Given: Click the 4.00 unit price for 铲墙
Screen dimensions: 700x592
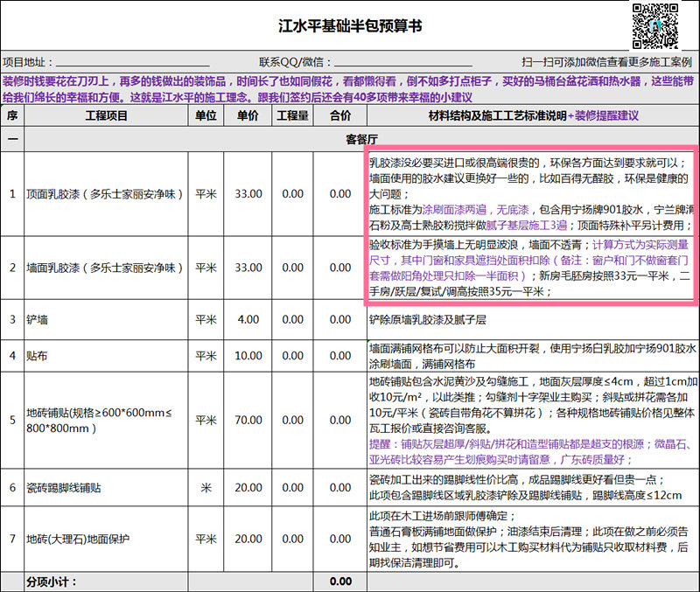Looking at the screenshot, I should coord(248,320).
